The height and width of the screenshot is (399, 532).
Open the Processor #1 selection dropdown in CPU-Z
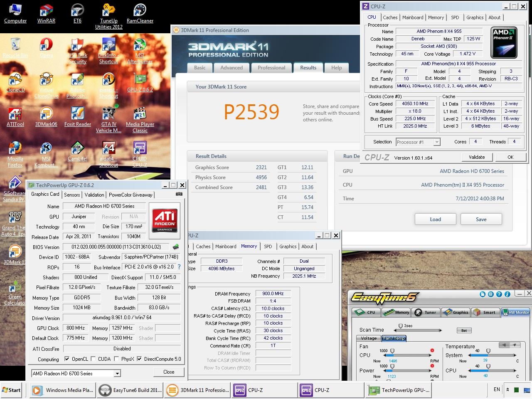point(436,142)
